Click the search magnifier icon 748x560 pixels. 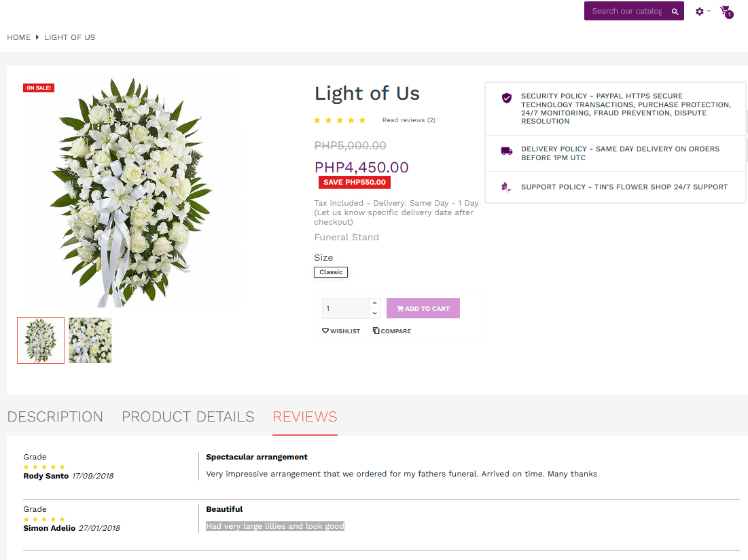[675, 12]
